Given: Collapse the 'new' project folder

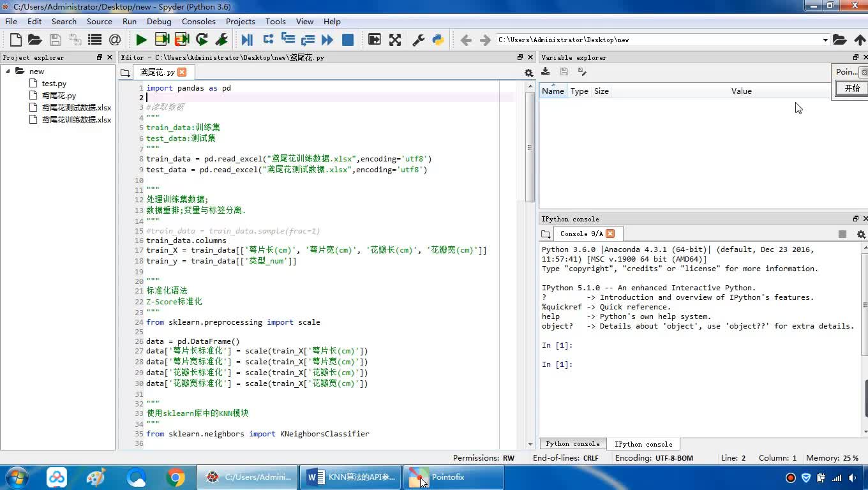Looking at the screenshot, I should 8,71.
